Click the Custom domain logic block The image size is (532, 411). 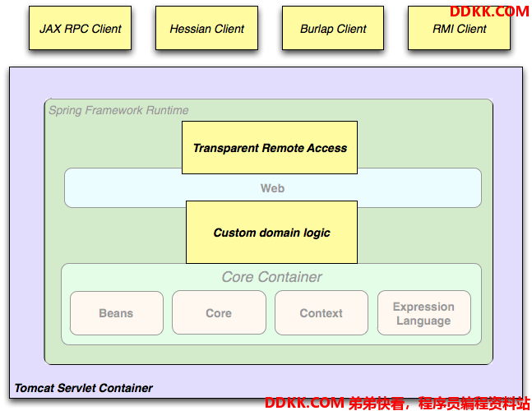(x=272, y=233)
